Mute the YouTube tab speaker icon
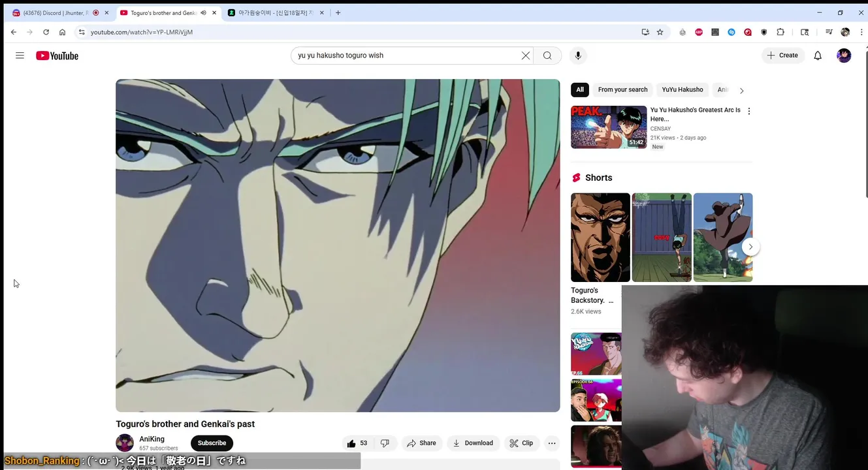The image size is (868, 470). pyautogui.click(x=203, y=13)
